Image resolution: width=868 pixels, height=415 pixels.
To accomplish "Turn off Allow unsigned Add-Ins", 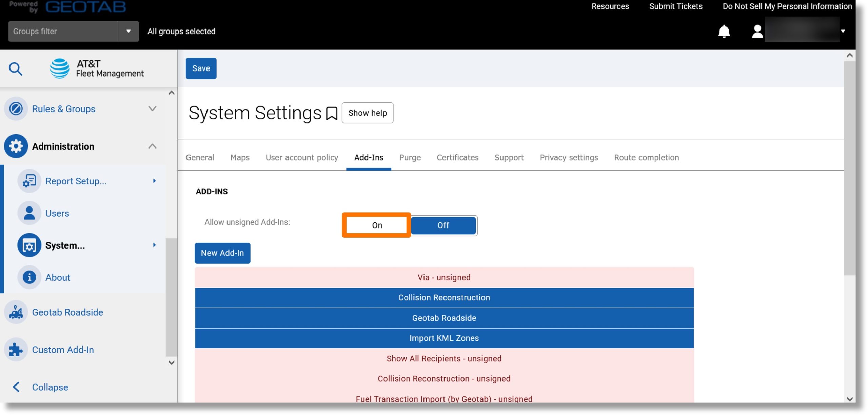I will coord(443,225).
